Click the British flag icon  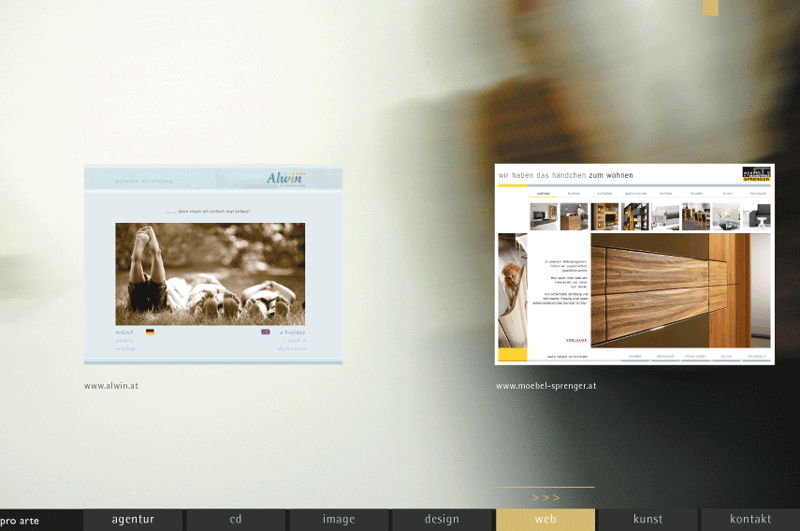pyautogui.click(x=265, y=331)
